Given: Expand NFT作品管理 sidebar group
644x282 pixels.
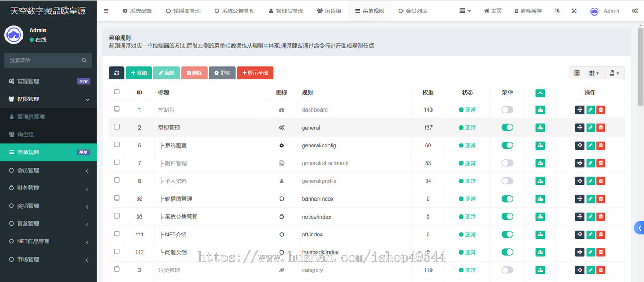Looking at the screenshot, I should pos(48,241).
